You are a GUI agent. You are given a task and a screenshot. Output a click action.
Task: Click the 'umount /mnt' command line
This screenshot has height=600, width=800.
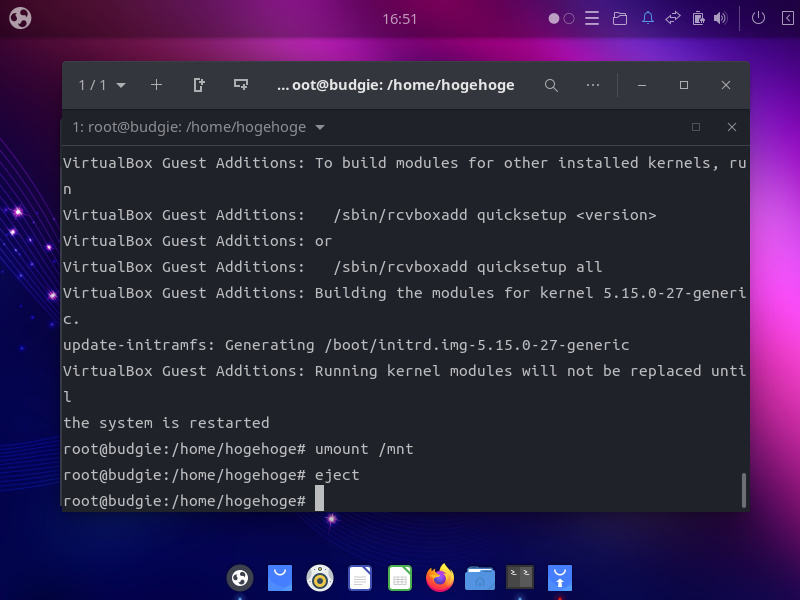click(x=238, y=449)
